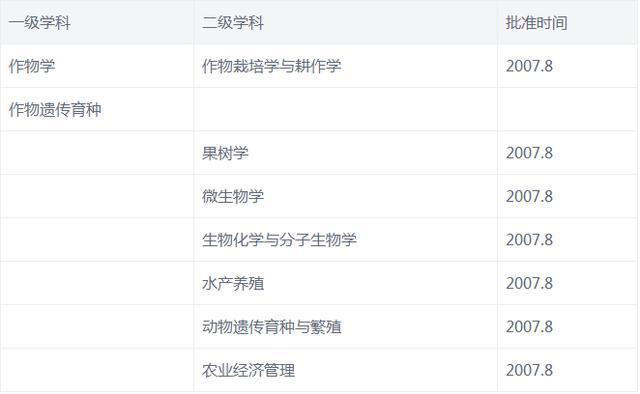Select the 农业经济管理 cell
The image size is (640, 394).
346,370
